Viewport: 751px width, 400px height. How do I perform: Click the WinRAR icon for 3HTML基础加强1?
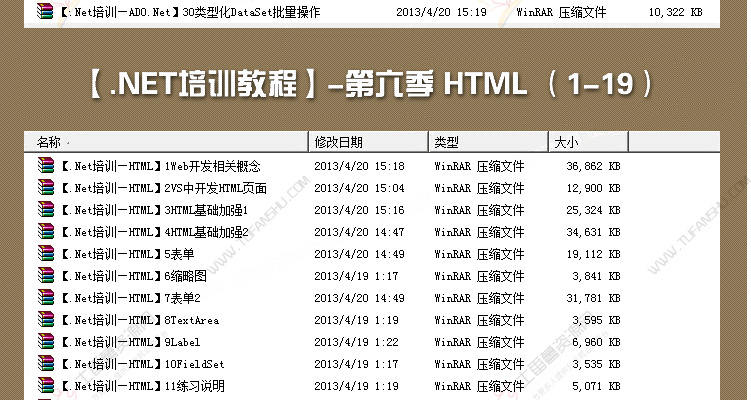46,210
